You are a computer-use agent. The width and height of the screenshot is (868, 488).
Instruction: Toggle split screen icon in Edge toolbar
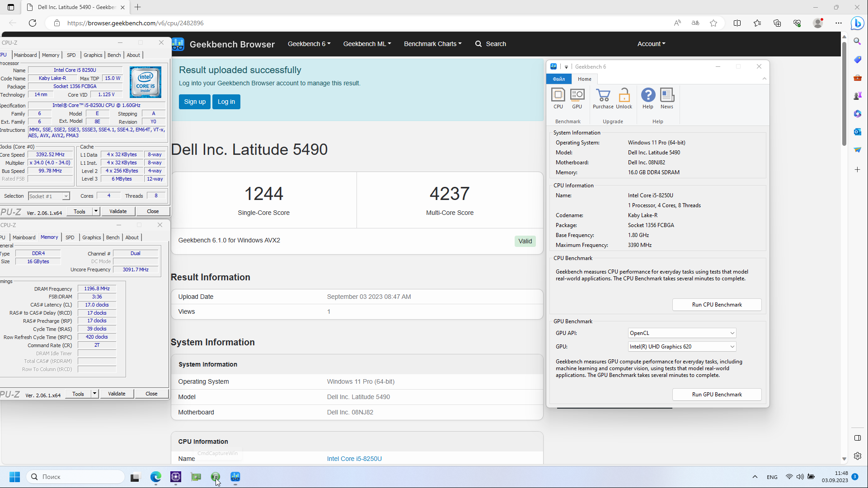(737, 23)
